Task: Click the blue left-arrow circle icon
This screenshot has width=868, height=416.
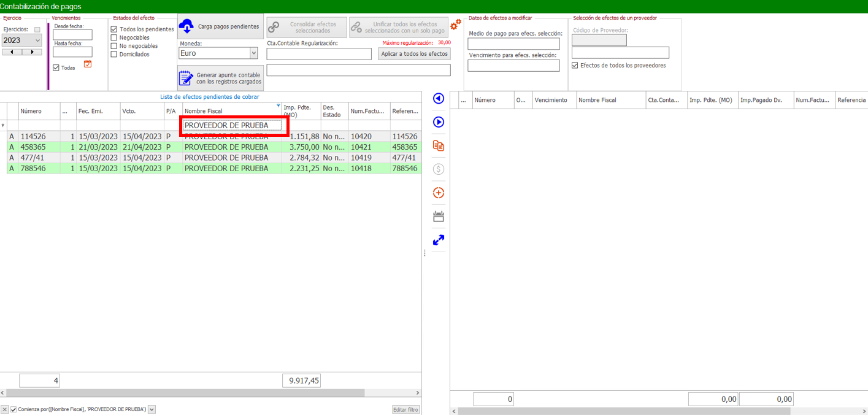Action: pyautogui.click(x=438, y=99)
